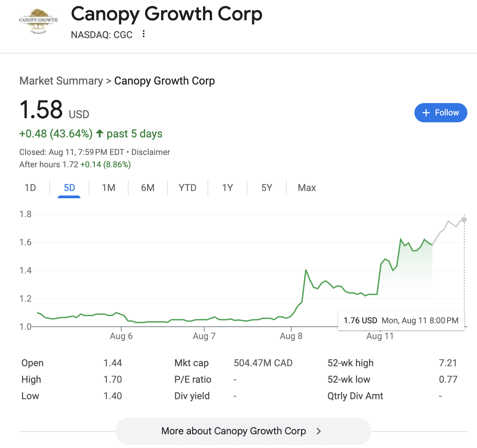Click the green upward arrow indicator
The image size is (477, 448).
point(100,133)
